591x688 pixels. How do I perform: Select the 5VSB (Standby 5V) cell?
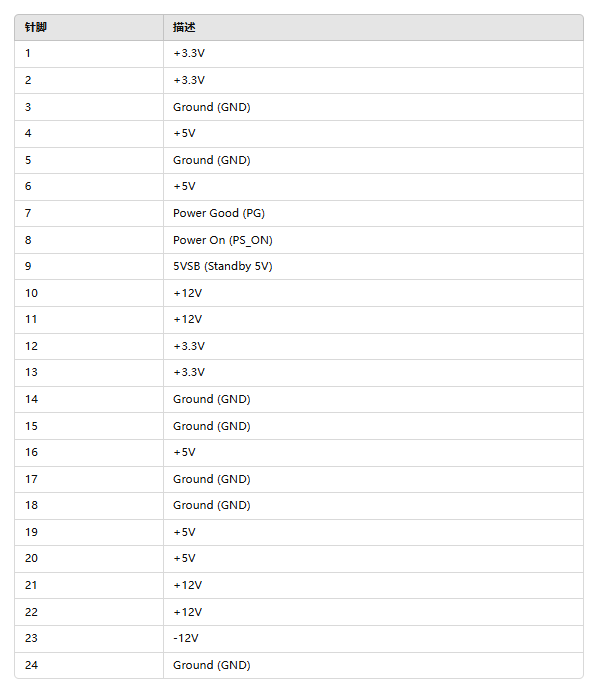373,266
